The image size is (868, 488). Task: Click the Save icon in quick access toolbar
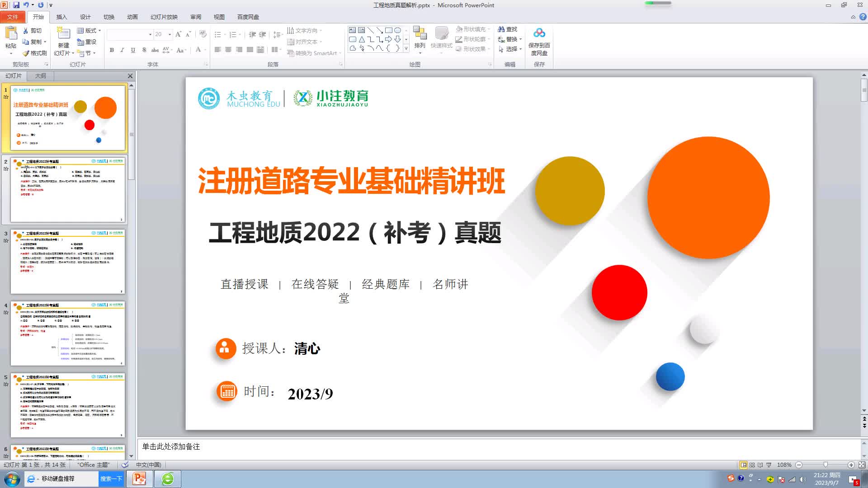16,5
